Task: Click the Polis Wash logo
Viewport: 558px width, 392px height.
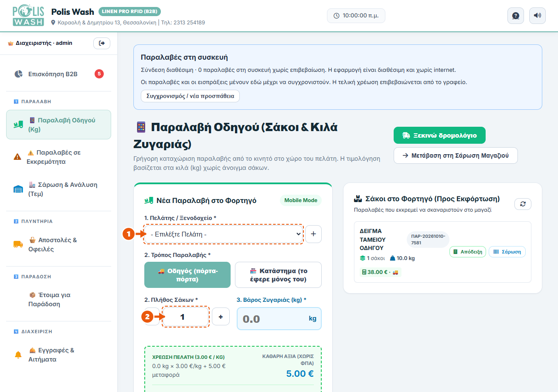Action: pyautogui.click(x=28, y=16)
